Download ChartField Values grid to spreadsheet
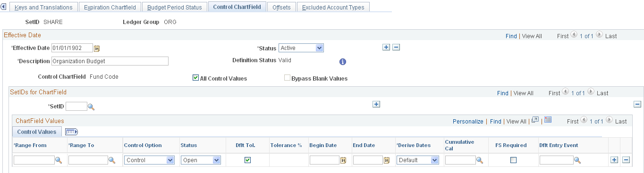The height and width of the screenshot is (173, 644). point(548,120)
